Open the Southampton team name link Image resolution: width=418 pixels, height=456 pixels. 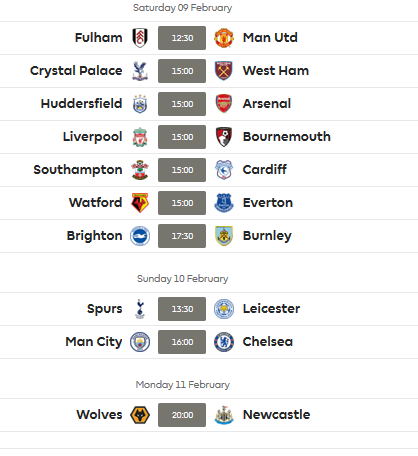(78, 170)
